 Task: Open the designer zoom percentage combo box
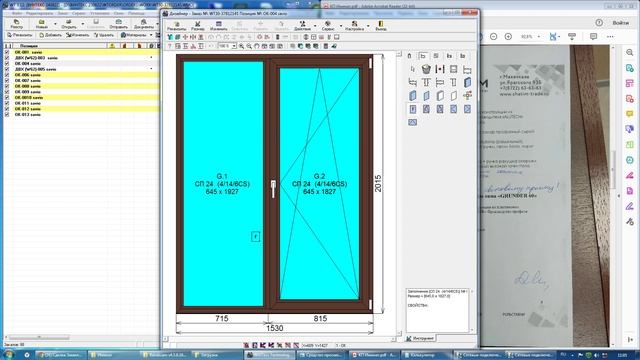point(227,46)
